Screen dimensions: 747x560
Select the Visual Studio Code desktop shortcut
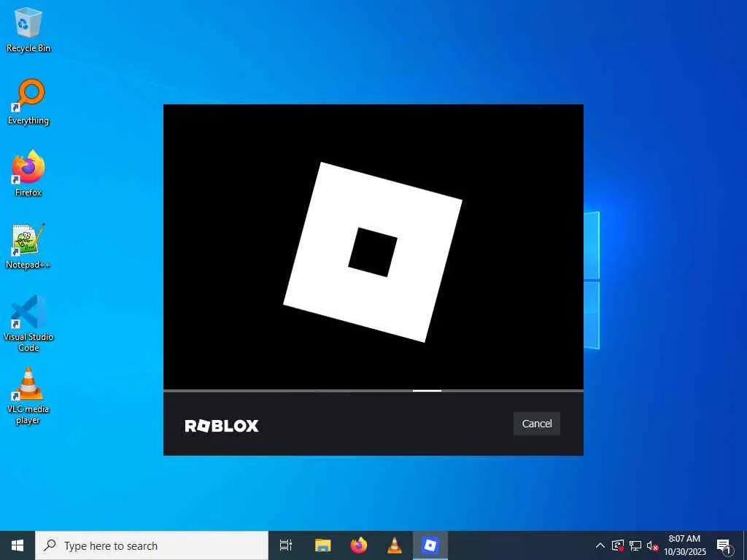click(28, 323)
